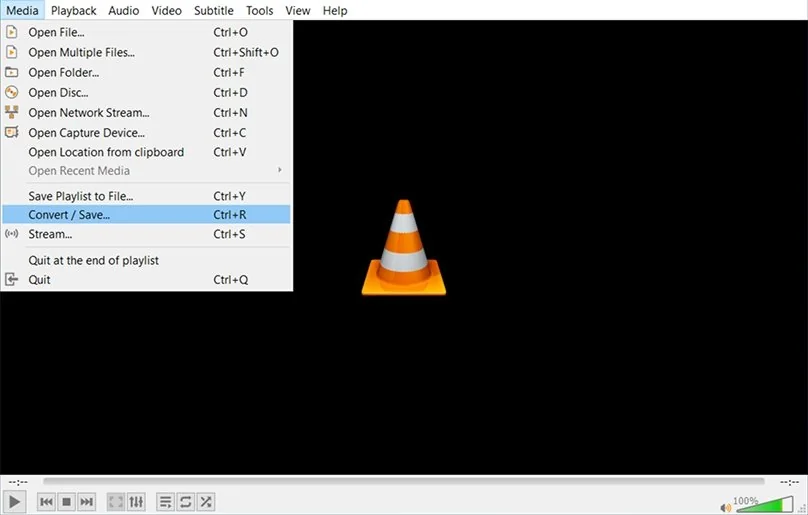Select Save Playlist to File...
This screenshot has width=808, height=515.
pos(146,196)
